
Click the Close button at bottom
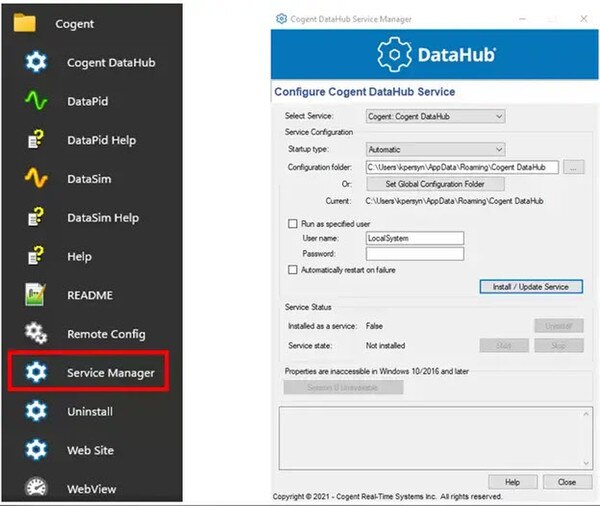tap(567, 482)
